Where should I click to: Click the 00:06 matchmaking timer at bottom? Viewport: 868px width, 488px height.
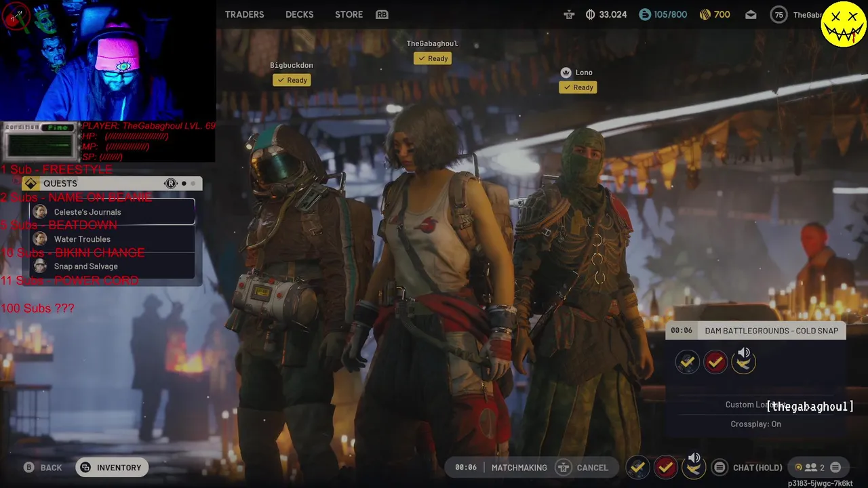pos(466,468)
